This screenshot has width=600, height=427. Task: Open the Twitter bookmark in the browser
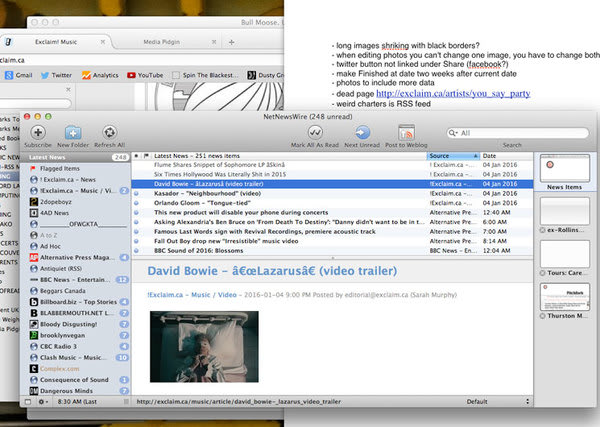(x=56, y=75)
